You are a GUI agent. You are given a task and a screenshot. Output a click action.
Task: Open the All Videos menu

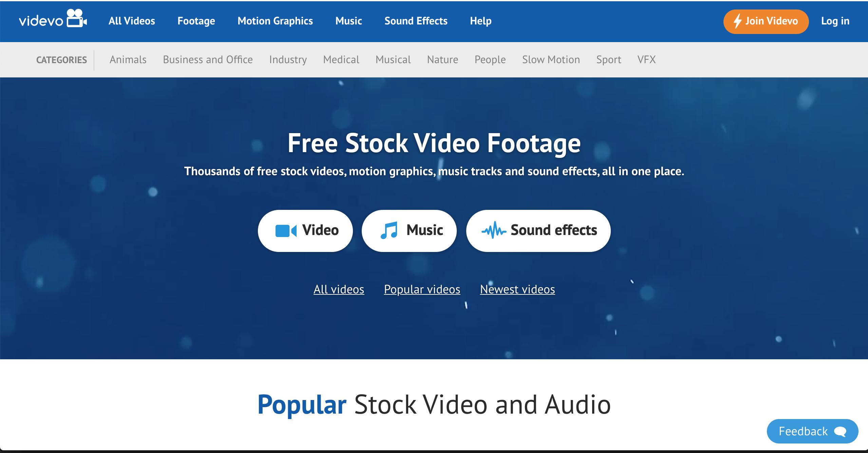point(132,21)
